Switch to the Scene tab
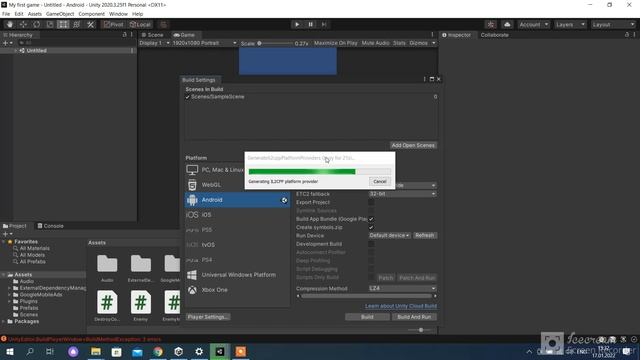 point(152,35)
